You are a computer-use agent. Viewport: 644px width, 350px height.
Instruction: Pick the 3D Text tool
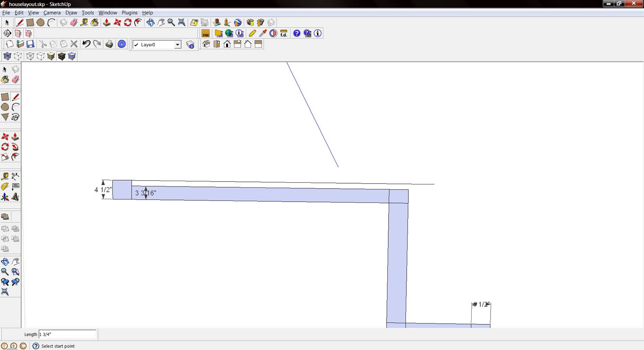[15, 197]
